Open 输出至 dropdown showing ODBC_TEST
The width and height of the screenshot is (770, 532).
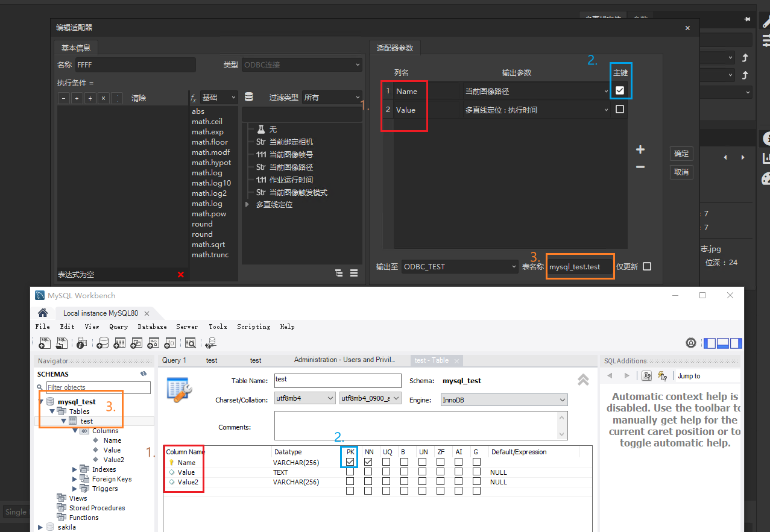tap(460, 266)
